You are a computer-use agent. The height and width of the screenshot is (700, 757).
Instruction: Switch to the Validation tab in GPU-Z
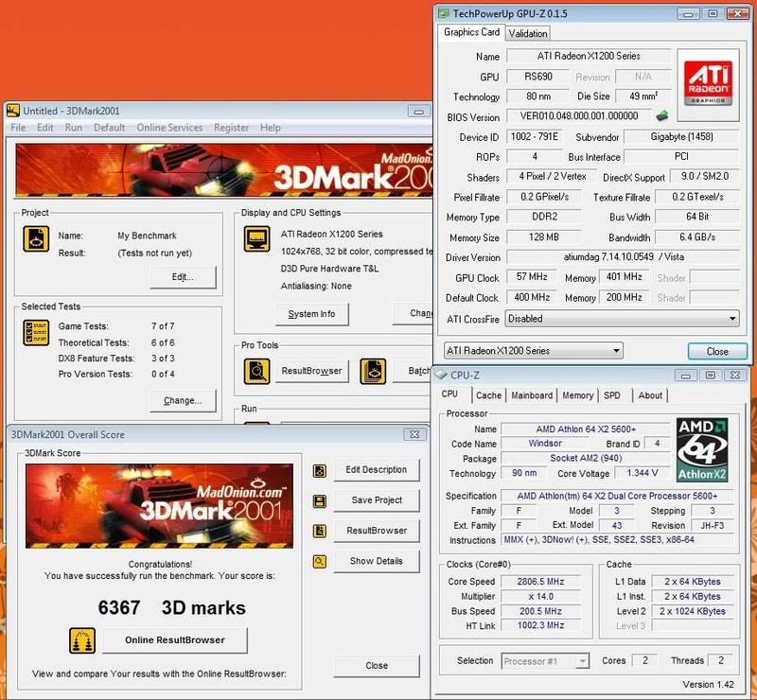coord(528,33)
